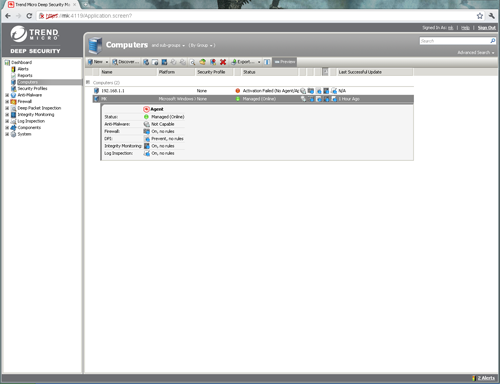Click the columns icon left of Preview
Image resolution: width=500 pixels, height=384 pixels.
(267, 62)
